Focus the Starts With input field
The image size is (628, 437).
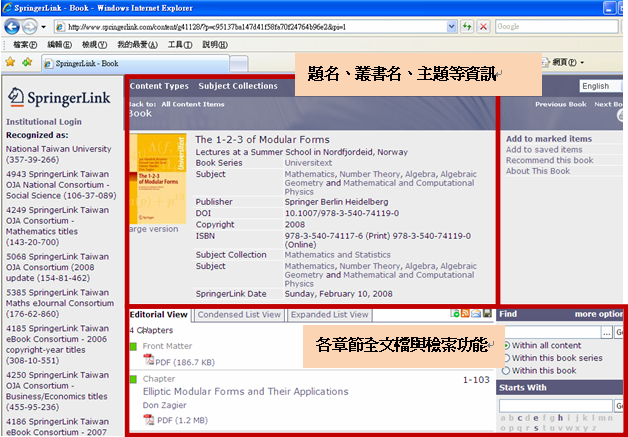(556, 406)
